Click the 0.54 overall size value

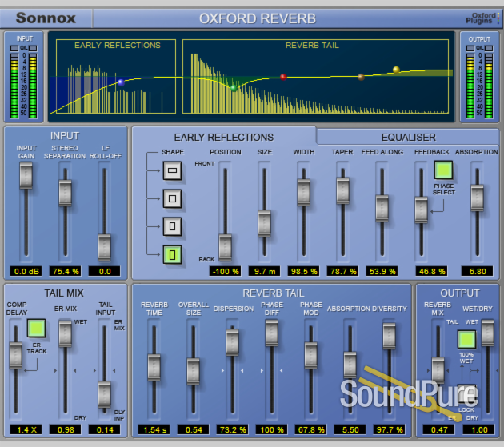(193, 429)
